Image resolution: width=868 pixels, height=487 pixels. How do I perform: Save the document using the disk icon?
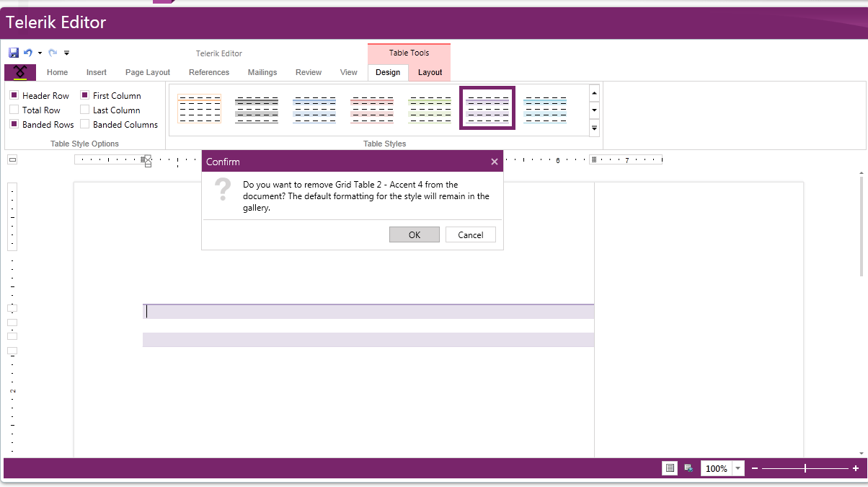[13, 52]
